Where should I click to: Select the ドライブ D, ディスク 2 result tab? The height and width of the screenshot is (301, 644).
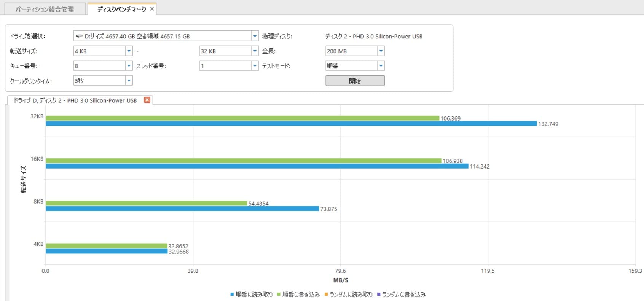pos(75,100)
